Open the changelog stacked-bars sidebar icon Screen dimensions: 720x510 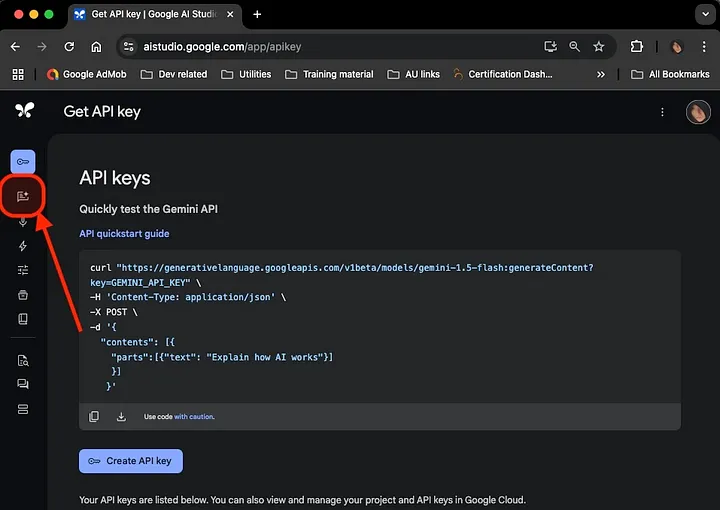[x=23, y=409]
